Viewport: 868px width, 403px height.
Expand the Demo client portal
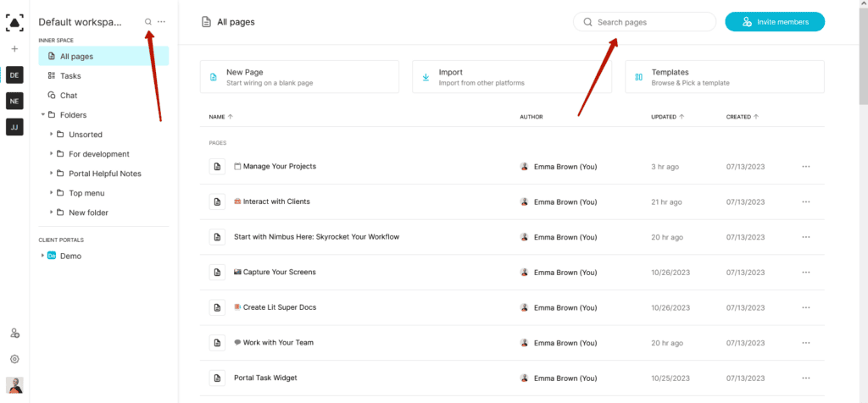pos(42,256)
